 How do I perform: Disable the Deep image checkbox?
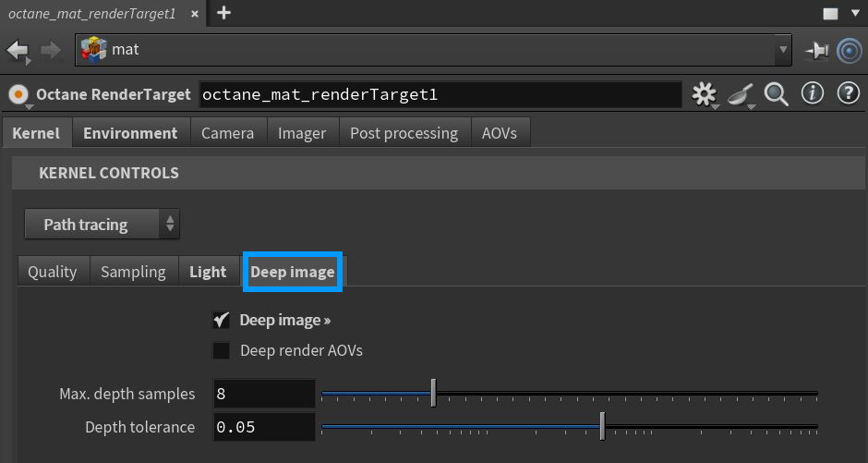(222, 321)
